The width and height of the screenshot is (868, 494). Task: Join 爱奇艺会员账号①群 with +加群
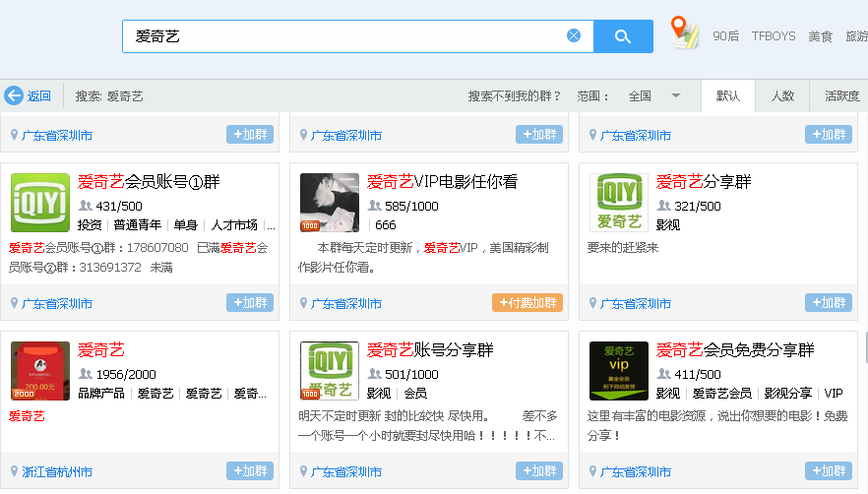[x=250, y=303]
